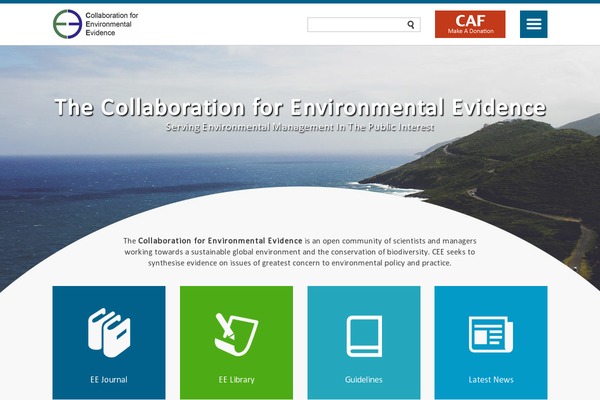The width and height of the screenshot is (600, 400).
Task: Open the EE Library label link
Action: coord(236,380)
